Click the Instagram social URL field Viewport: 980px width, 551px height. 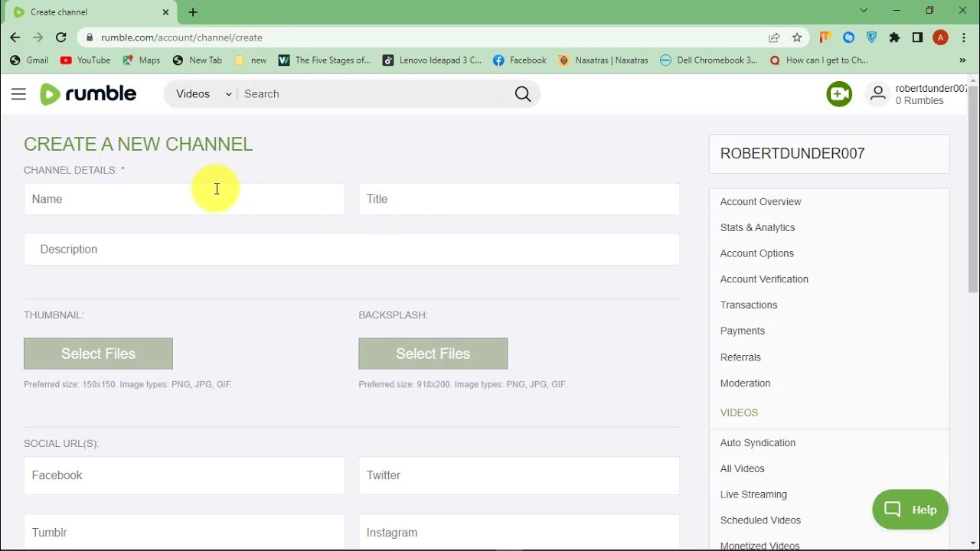coord(519,532)
